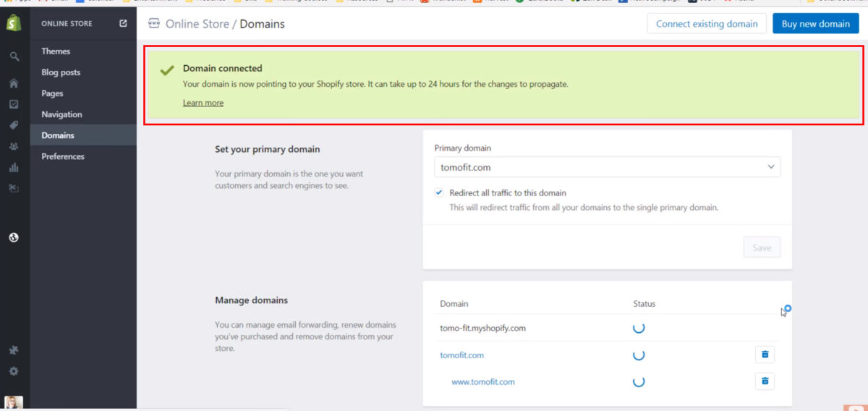Click the success checkmark in Domain connected banner
The width and height of the screenshot is (868, 411).
(167, 69)
